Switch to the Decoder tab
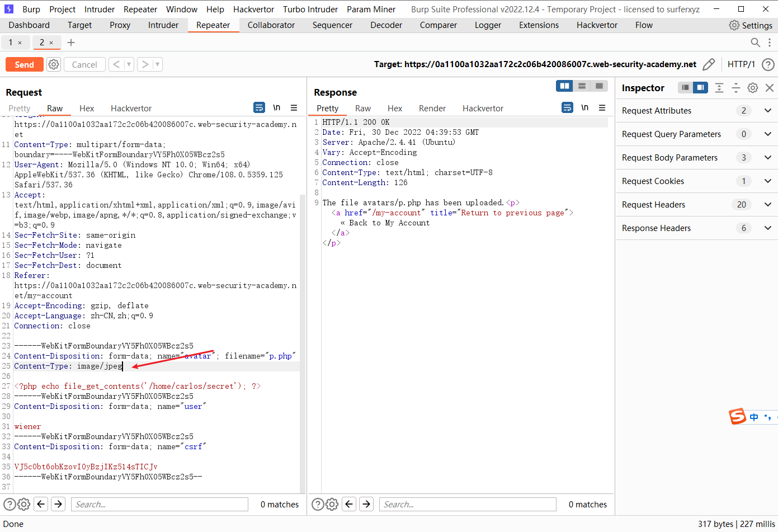The height and width of the screenshot is (532, 778). pyautogui.click(x=386, y=25)
